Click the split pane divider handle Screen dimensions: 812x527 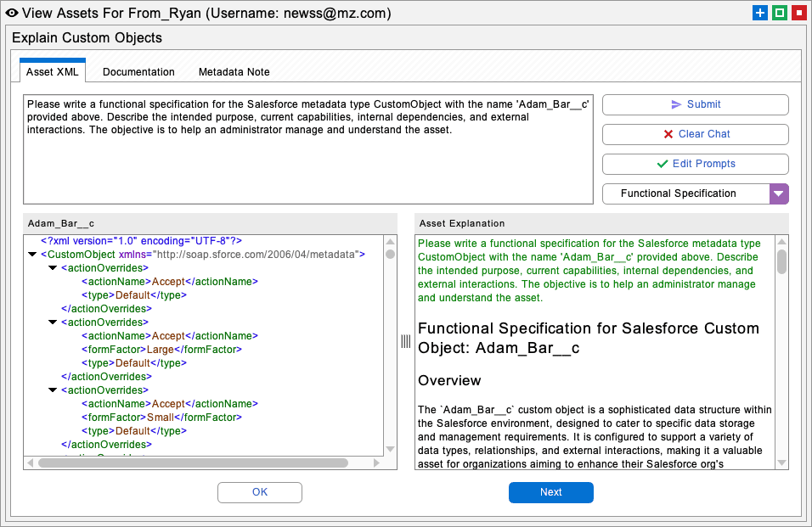click(x=405, y=341)
